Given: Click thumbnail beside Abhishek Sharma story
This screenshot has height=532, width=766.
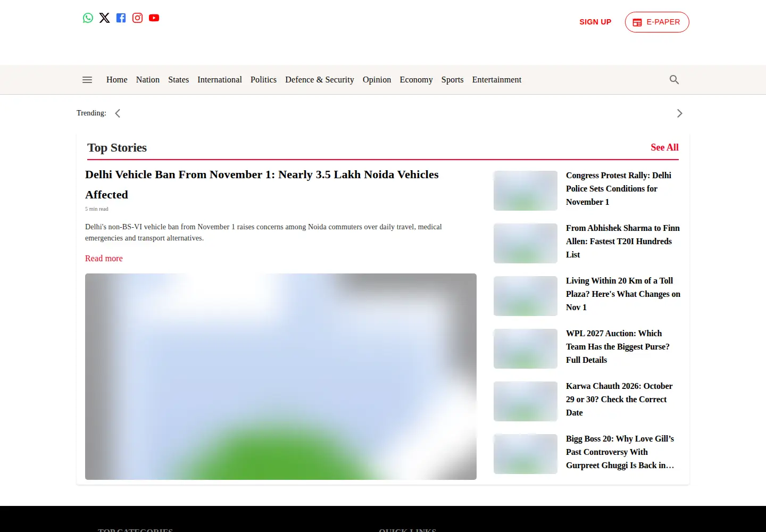Looking at the screenshot, I should tap(526, 243).
